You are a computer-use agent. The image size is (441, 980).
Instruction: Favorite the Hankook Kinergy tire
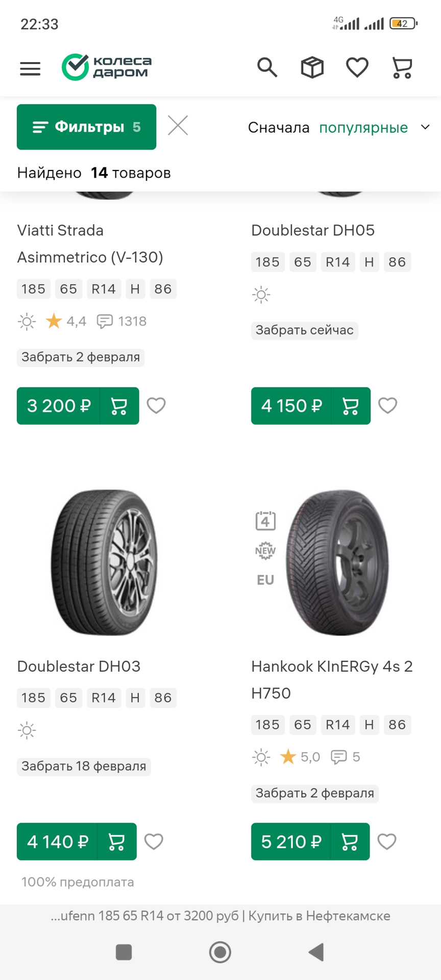pyautogui.click(x=386, y=842)
